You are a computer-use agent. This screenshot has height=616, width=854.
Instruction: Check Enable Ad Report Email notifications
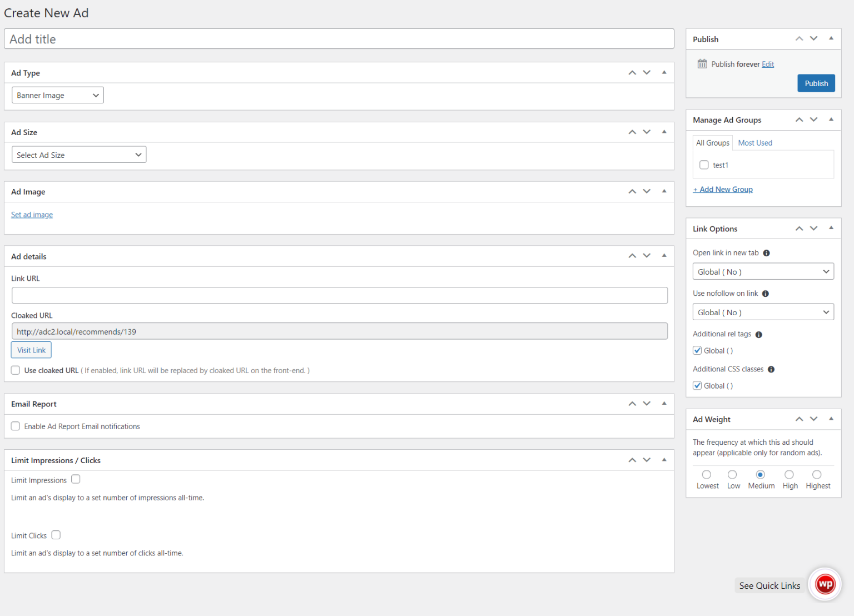point(15,426)
